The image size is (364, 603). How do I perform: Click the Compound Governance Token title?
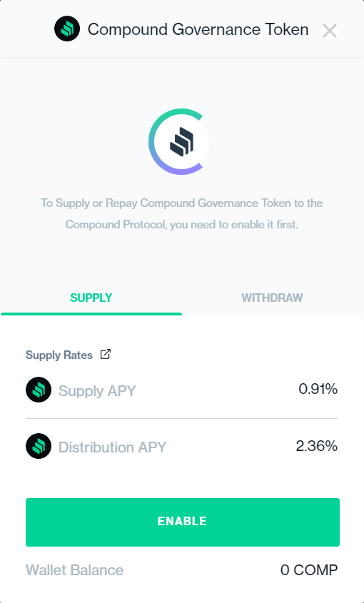[198, 29]
